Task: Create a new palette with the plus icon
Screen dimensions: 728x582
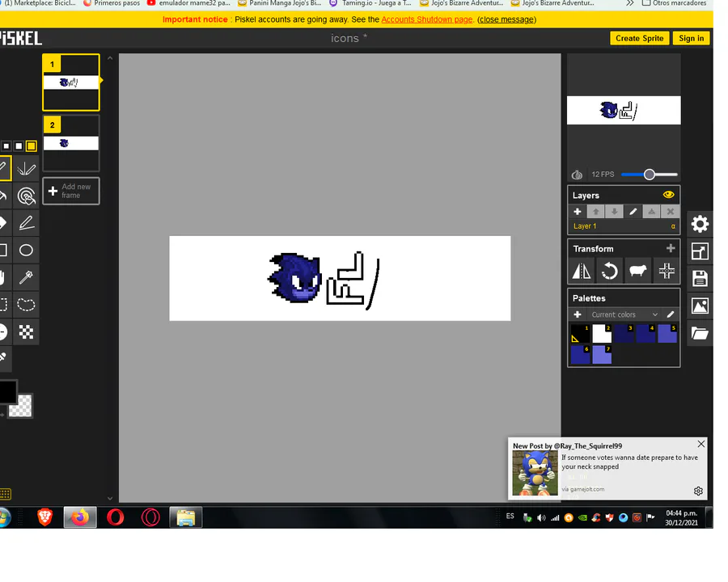Action: pyautogui.click(x=577, y=314)
